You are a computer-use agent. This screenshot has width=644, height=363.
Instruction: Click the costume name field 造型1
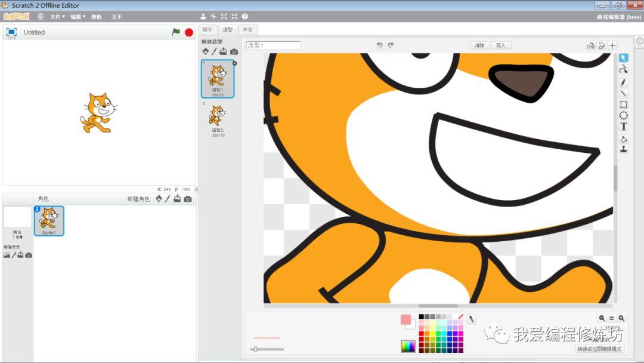pyautogui.click(x=273, y=45)
